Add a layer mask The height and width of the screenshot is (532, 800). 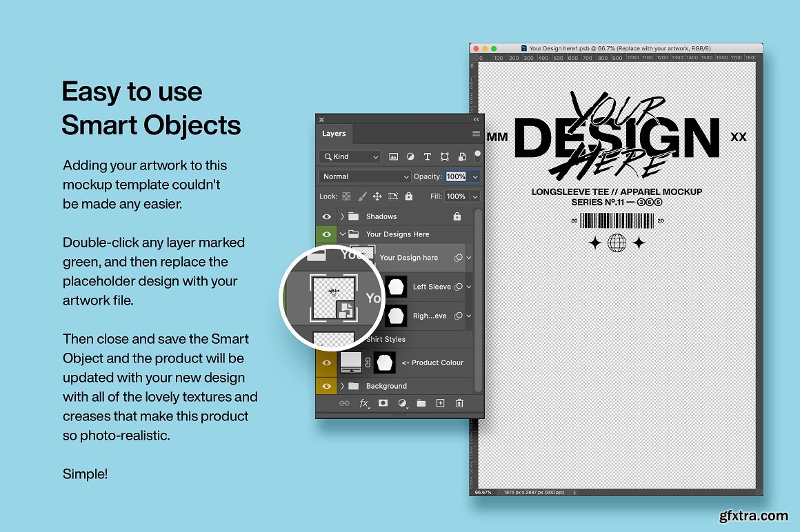pyautogui.click(x=383, y=404)
